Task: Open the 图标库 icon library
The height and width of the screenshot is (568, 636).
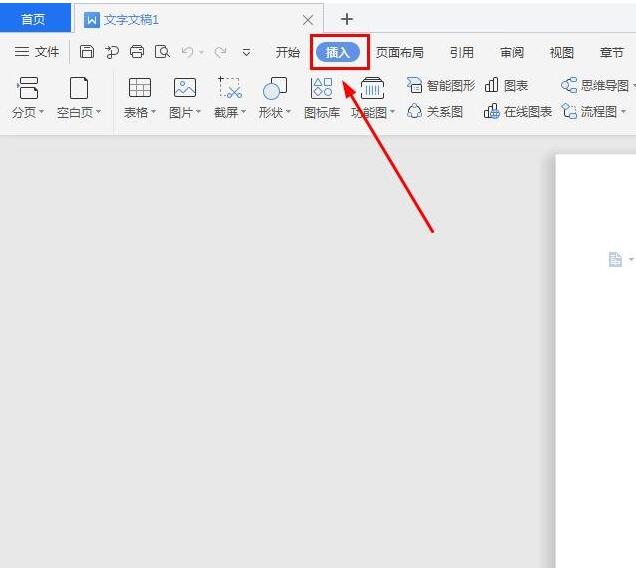Action: coord(322,99)
